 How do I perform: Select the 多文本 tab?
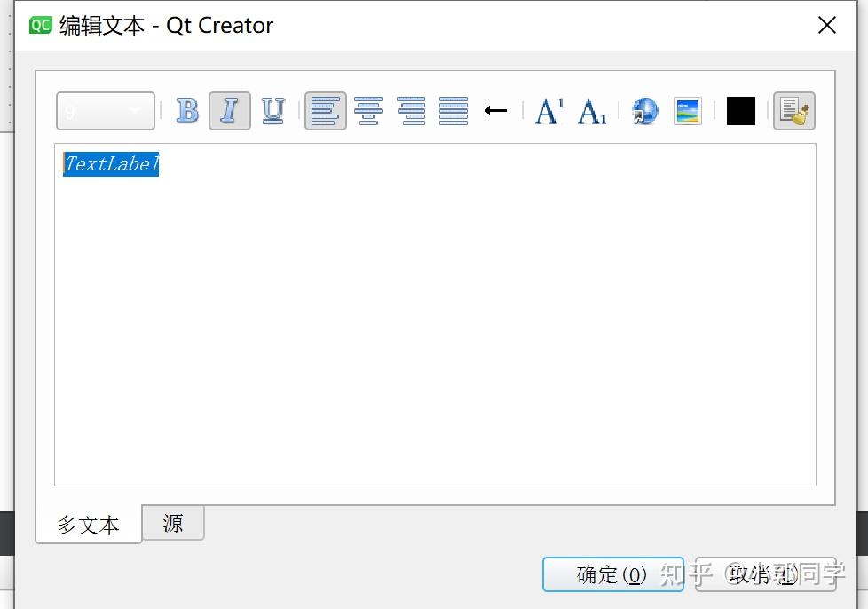click(x=87, y=525)
